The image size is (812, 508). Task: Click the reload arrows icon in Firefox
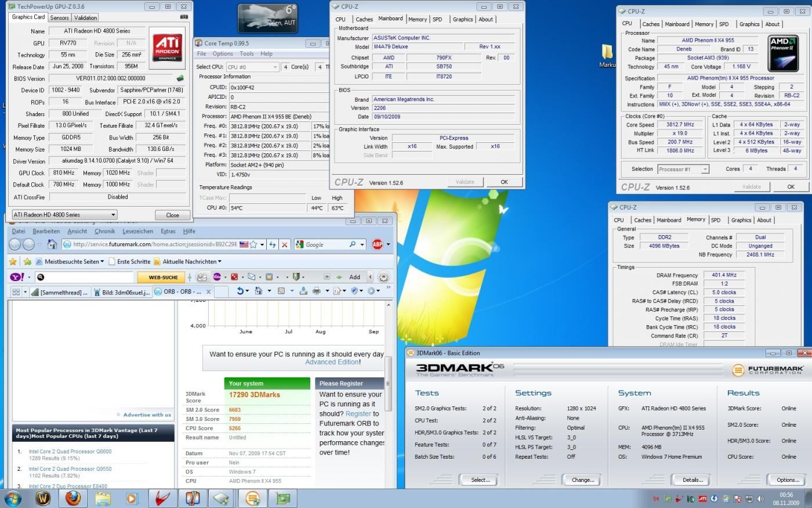[272, 244]
